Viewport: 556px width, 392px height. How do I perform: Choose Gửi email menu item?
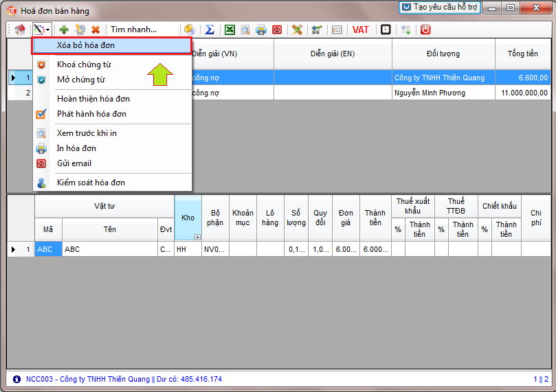point(112,163)
